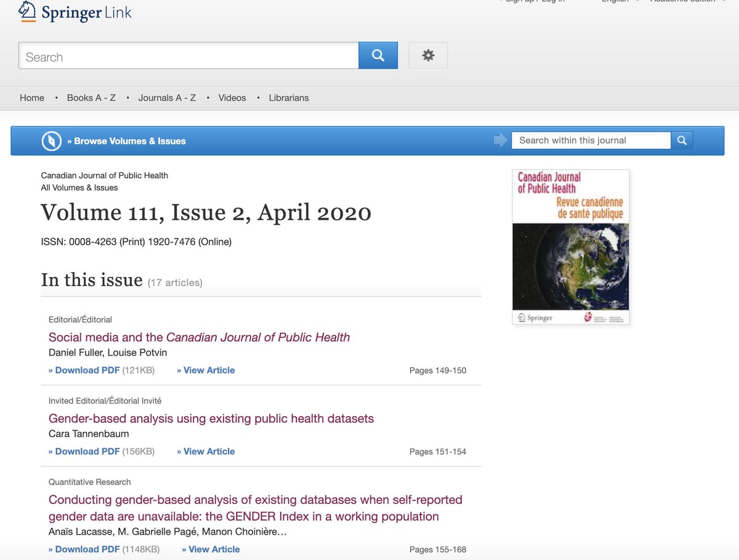Open View Article for GENDER Index article
Screen dimensions: 739x560
[x=211, y=550]
